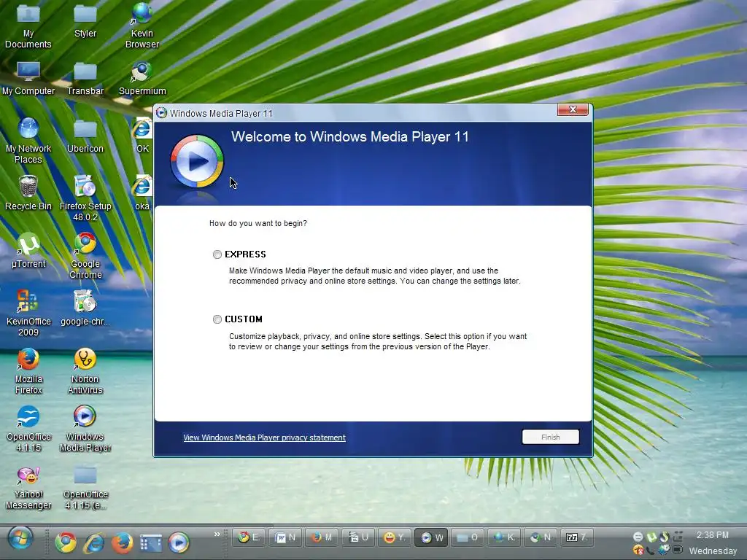The image size is (747, 560).
Task: Switch to Word 'N' taskbar button
Action: pyautogui.click(x=285, y=537)
